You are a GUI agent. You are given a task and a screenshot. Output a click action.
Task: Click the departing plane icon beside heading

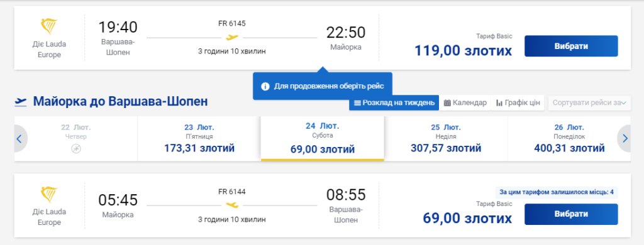pos(21,101)
